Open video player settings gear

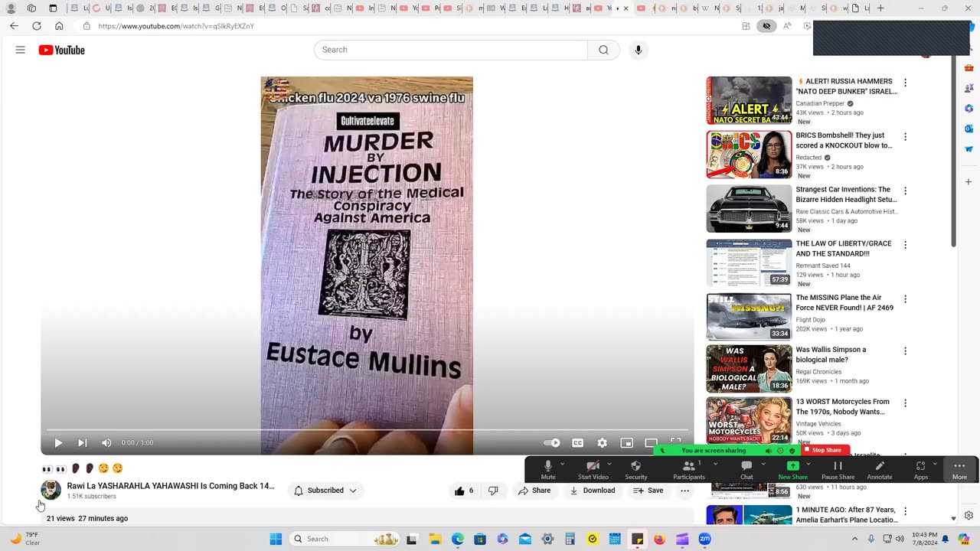[x=602, y=442]
